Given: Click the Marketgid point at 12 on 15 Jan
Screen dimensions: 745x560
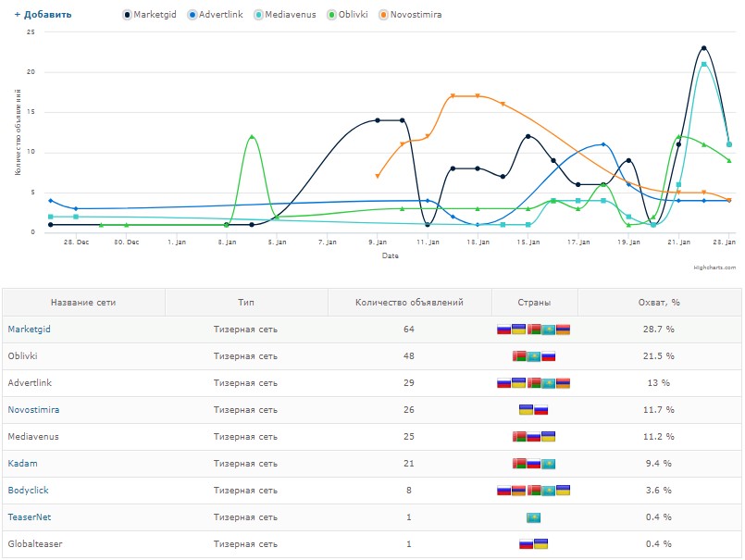Looking at the screenshot, I should pyautogui.click(x=528, y=136).
